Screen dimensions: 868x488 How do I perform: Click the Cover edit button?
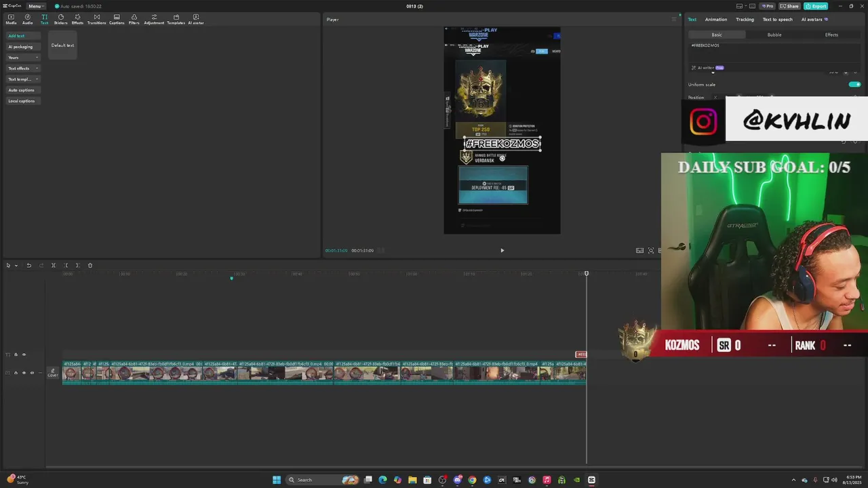[x=53, y=373]
